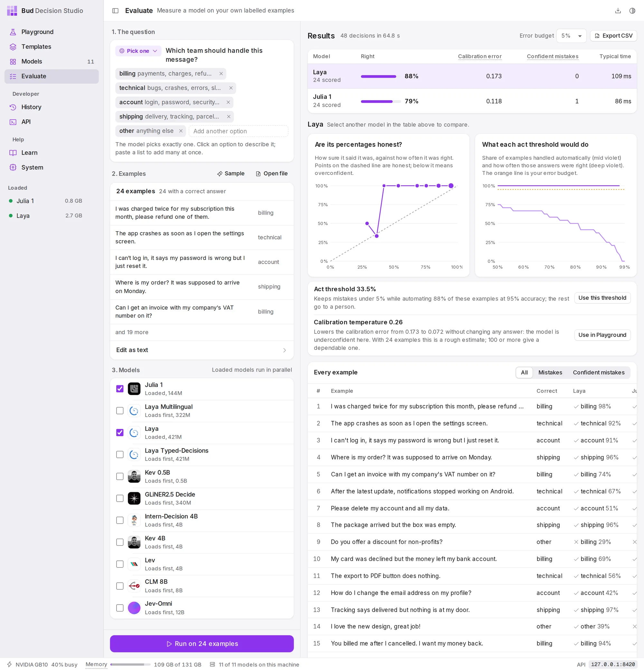Go to the Models page

(51, 61)
